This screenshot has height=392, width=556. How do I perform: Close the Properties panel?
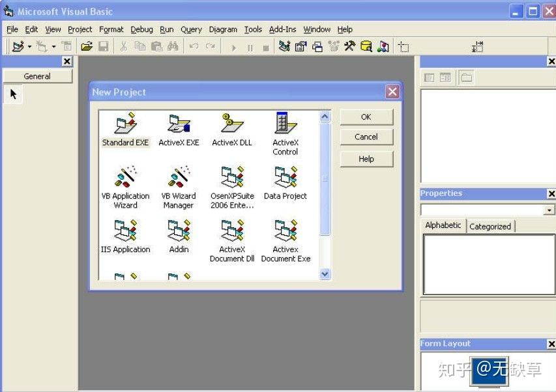coord(551,193)
